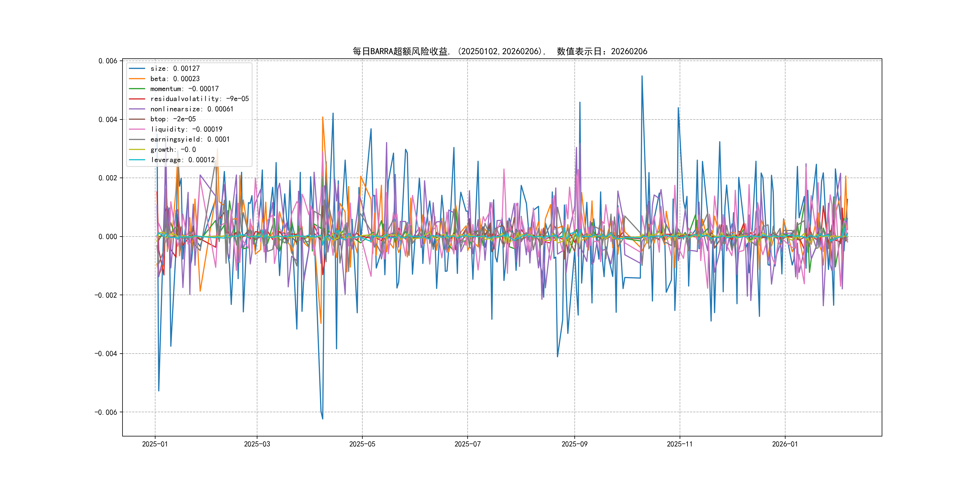The height and width of the screenshot is (490, 980).
Task: Click the 0.006 y-axis tick label
Action: (108, 61)
